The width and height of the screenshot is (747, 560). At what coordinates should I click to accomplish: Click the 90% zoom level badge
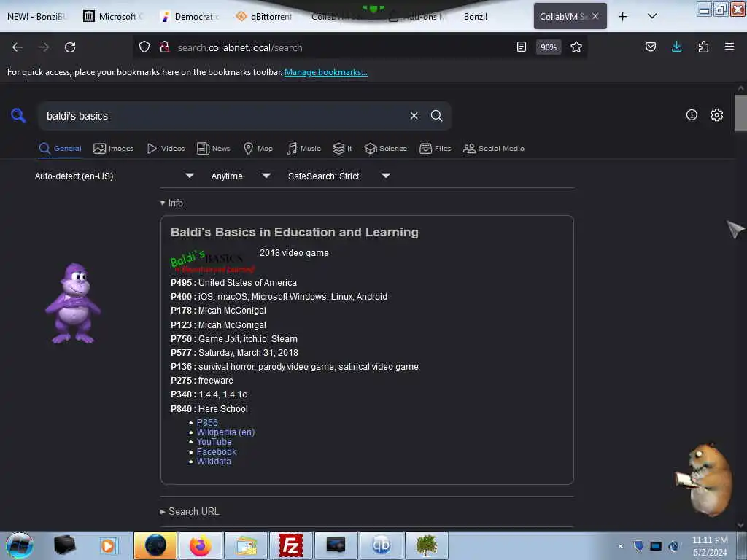(549, 47)
